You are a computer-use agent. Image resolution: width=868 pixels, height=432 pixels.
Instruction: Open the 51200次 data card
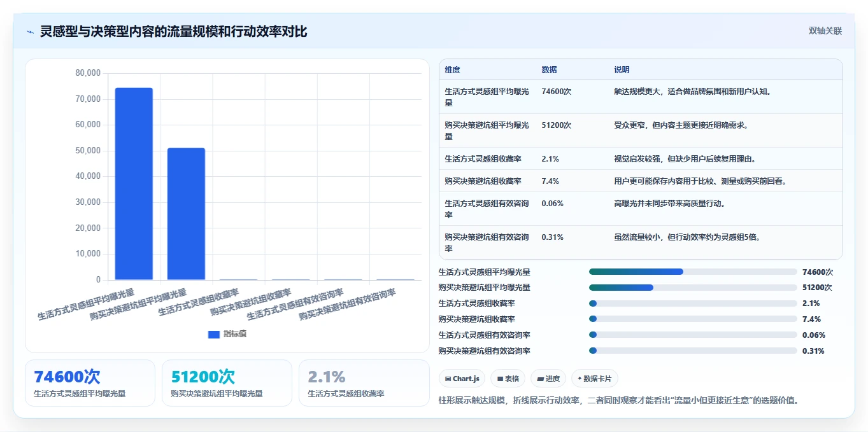[x=227, y=383]
